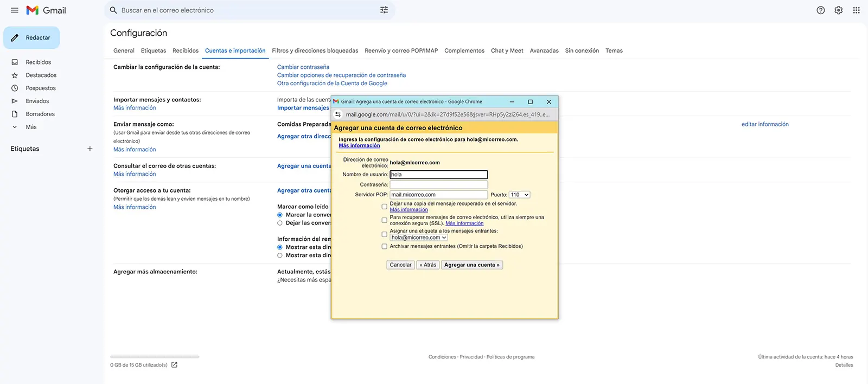Add a new label with plus icon
This screenshot has height=384, width=868.
coord(90,149)
